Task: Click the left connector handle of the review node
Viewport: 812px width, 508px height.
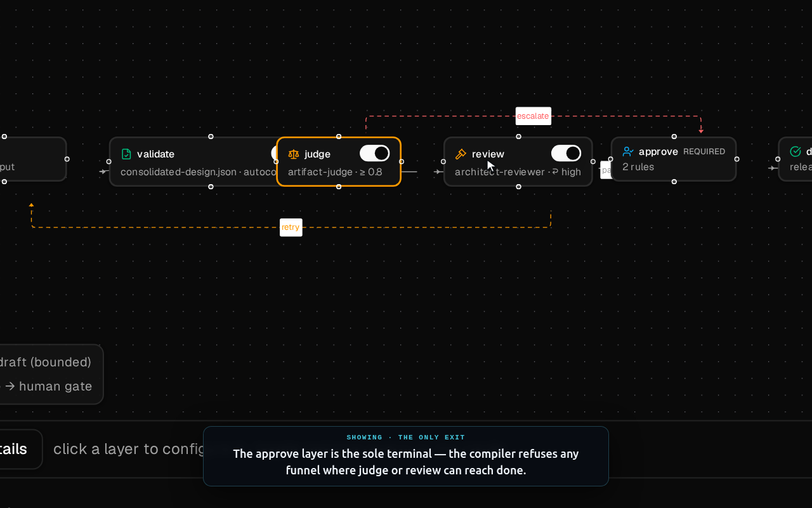Action: (x=443, y=161)
